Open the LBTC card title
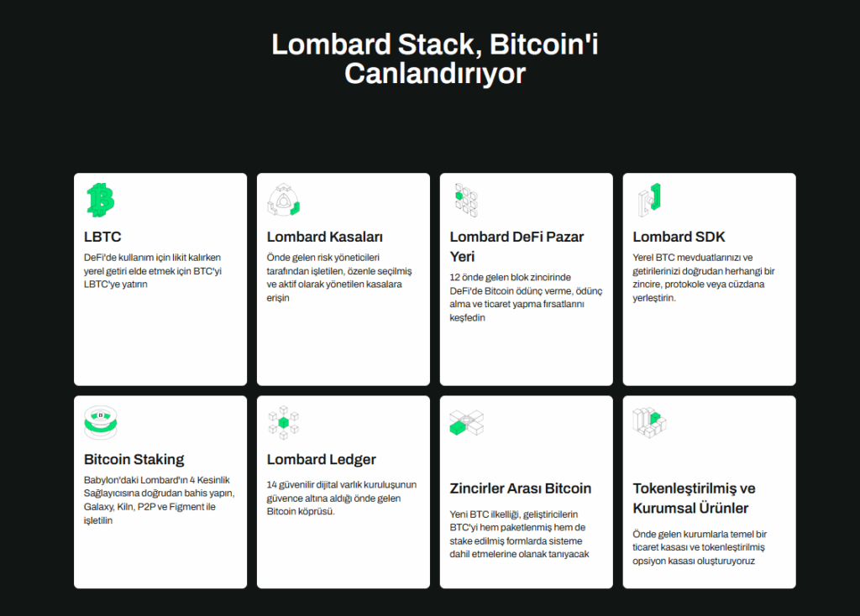The image size is (860, 616). click(x=103, y=237)
